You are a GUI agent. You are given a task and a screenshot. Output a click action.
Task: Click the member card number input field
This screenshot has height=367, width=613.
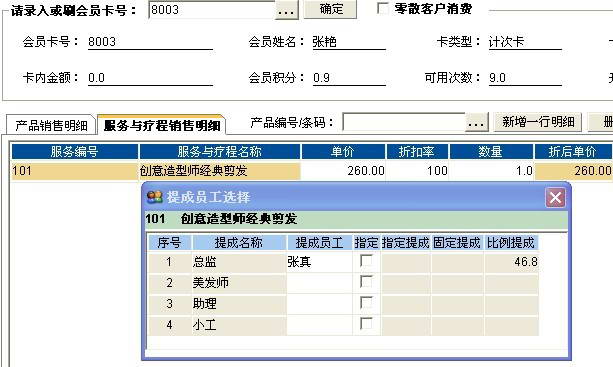[212, 9]
